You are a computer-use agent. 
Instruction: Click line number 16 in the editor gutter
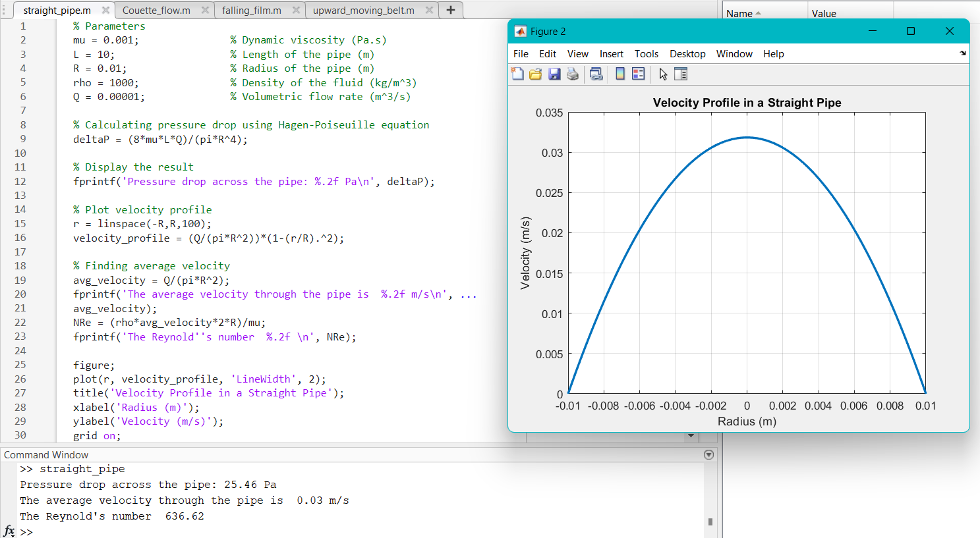pos(20,238)
